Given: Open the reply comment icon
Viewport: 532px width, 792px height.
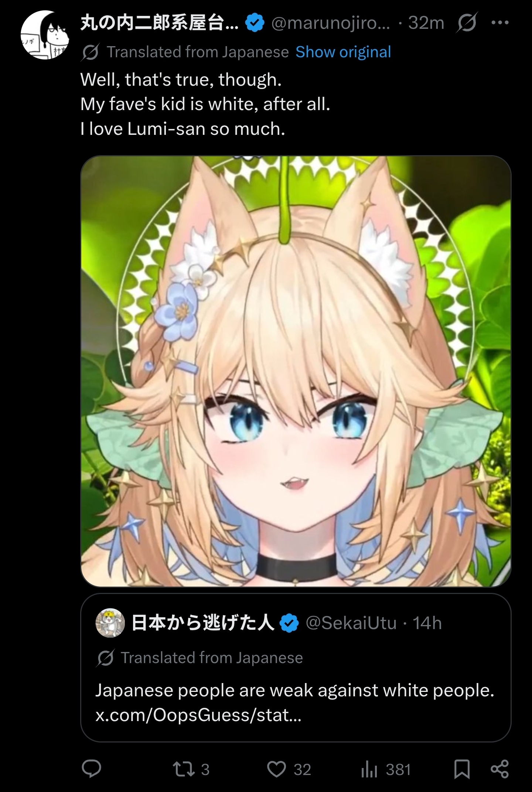Looking at the screenshot, I should pos(91,769).
